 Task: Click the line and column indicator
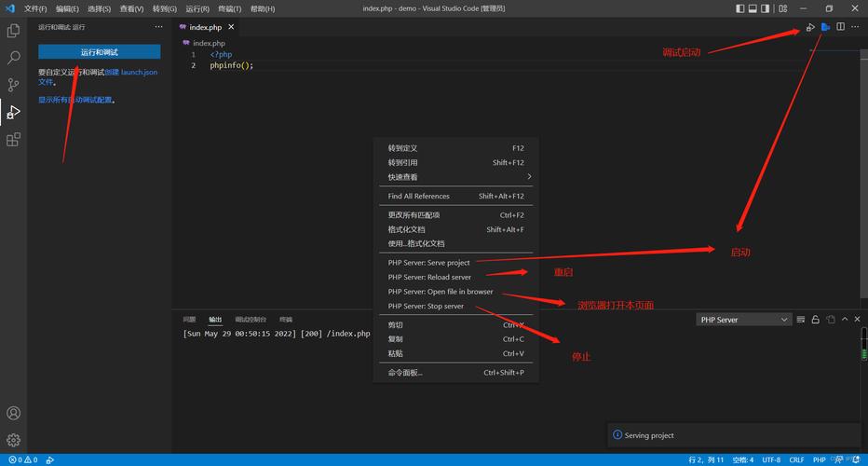706,459
